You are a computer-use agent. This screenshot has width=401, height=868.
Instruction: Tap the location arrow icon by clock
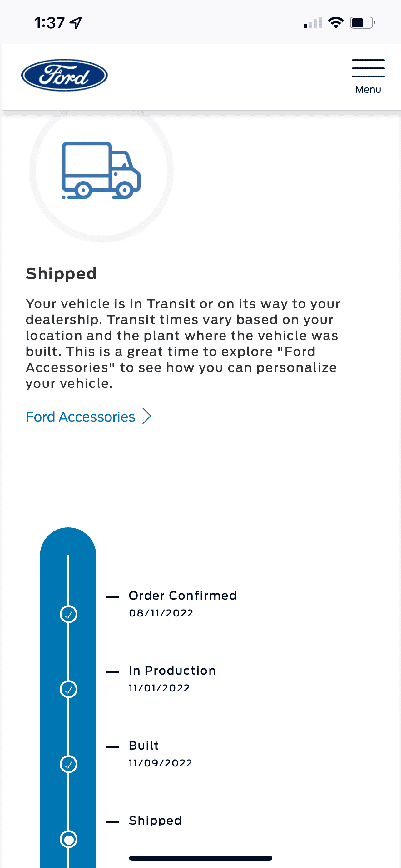[76, 23]
